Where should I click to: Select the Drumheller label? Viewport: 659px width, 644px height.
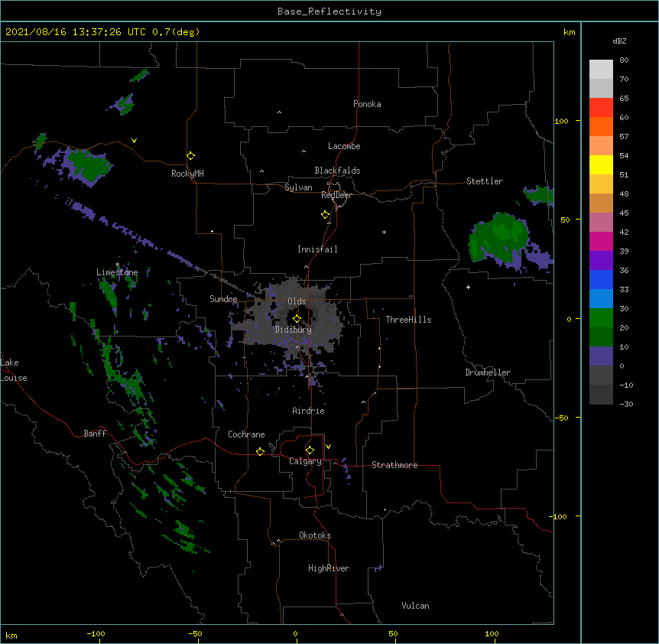pos(488,372)
